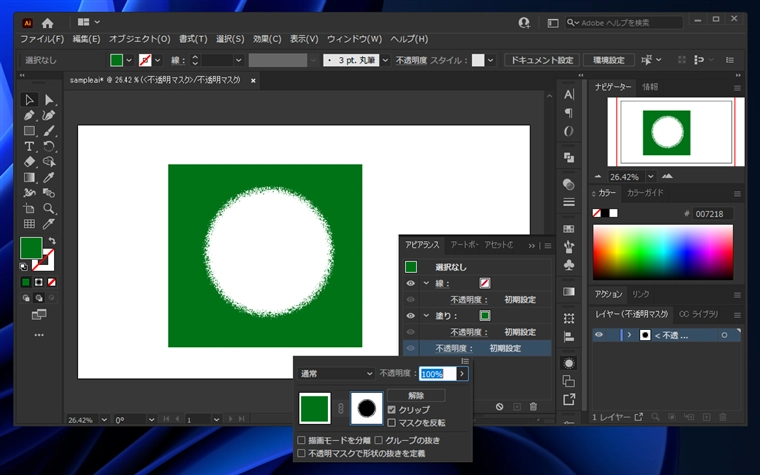
Task: Click the Align panel icon in dock
Action: tap(569, 336)
